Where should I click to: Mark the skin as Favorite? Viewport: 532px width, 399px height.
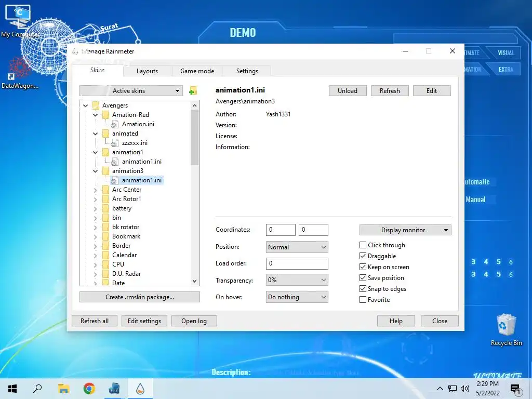click(363, 300)
